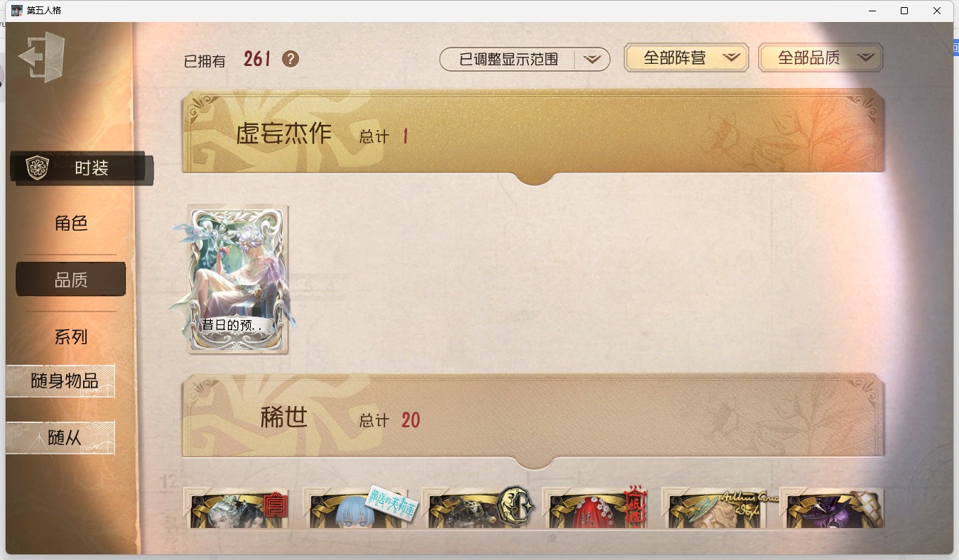Open the 昔日的预.. costume card
Viewport: 959px width, 560px height.
click(237, 279)
